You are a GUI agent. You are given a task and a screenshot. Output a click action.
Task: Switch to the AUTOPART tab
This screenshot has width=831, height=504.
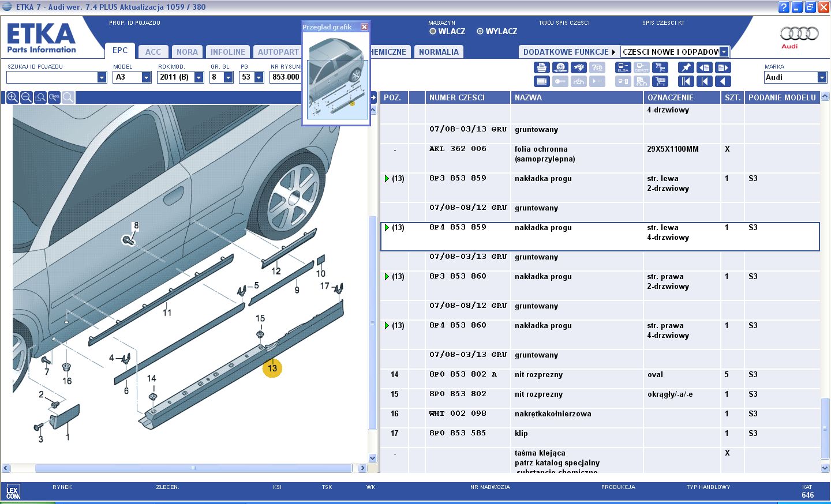278,52
